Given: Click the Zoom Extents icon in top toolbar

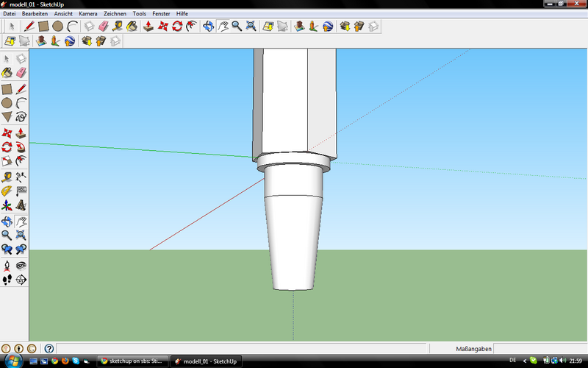Looking at the screenshot, I should click(251, 26).
